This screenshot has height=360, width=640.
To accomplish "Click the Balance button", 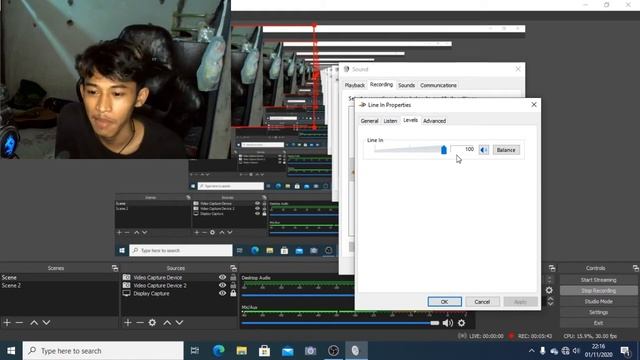I will tap(506, 150).
